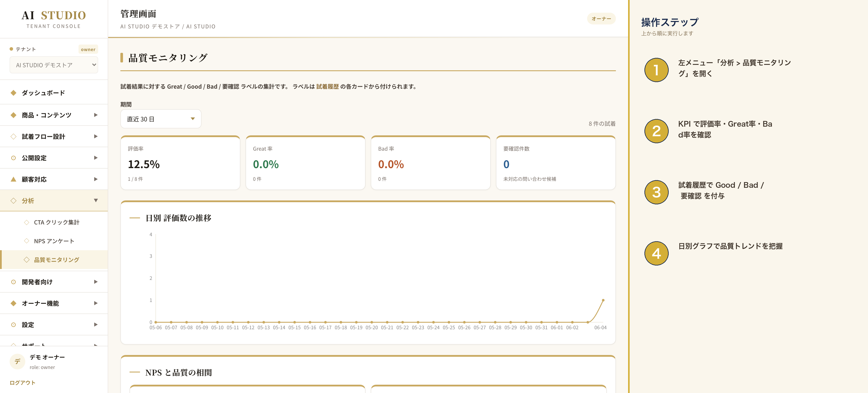Click the 評価率 12.5% KPI card
This screenshot has width=868, height=393.
180,163
